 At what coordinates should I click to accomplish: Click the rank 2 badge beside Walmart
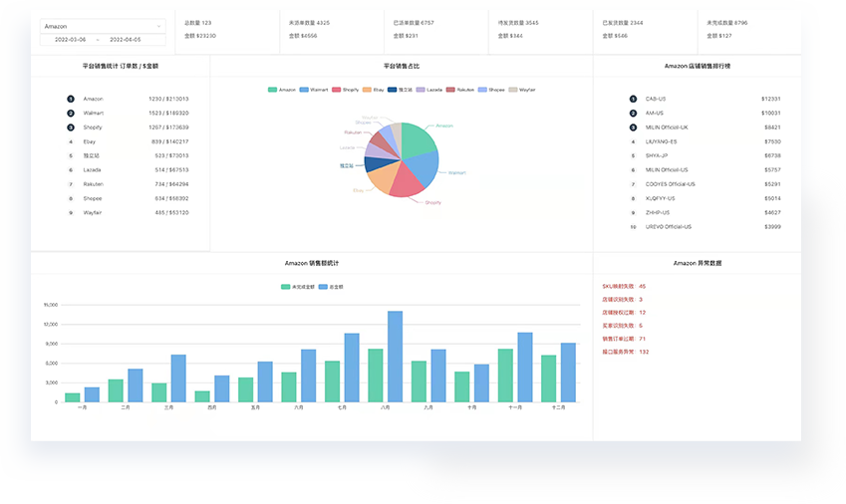[x=71, y=114]
